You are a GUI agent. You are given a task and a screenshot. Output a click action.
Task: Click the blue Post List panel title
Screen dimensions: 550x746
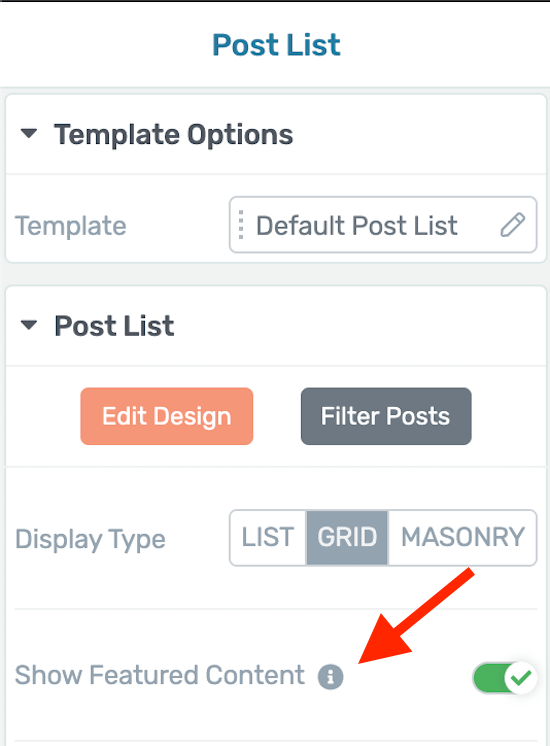[x=276, y=45]
